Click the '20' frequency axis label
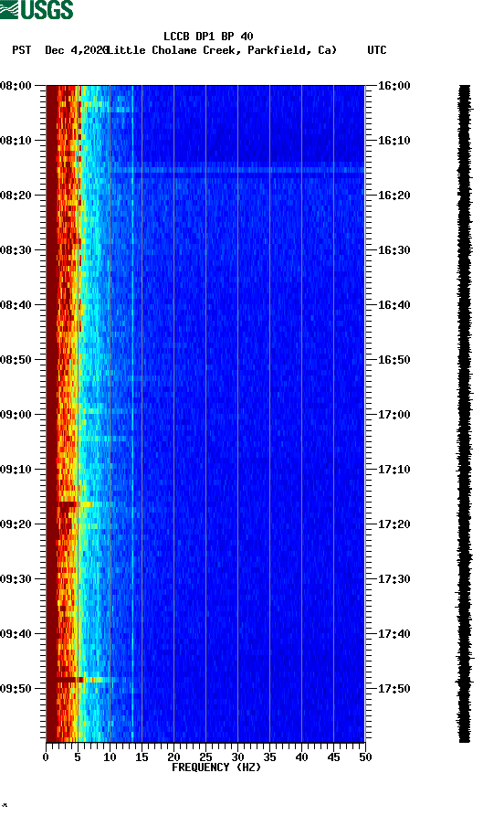 (173, 757)
